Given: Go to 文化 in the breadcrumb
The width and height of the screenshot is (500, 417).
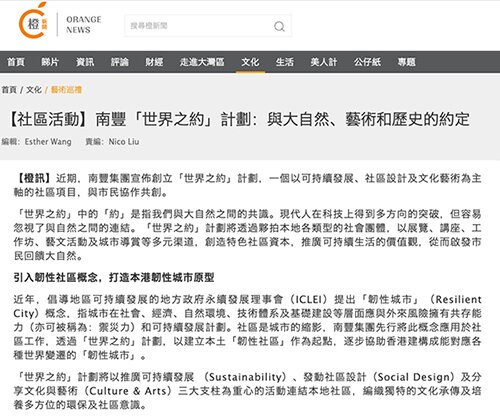Looking at the screenshot, I should (x=34, y=90).
